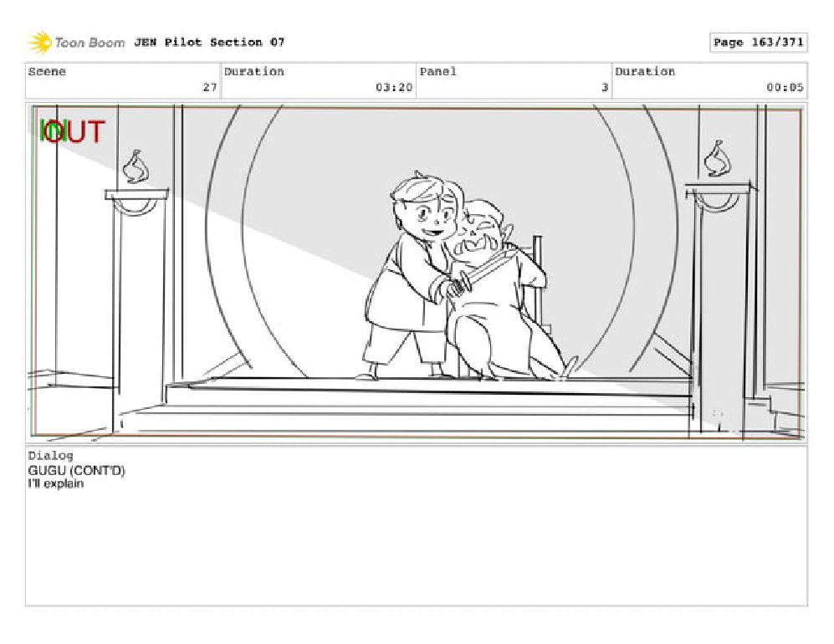Screen dimensions: 834x644
Task: Click the 'GUGU (CONT'D)' speaker name
Action: click(77, 471)
